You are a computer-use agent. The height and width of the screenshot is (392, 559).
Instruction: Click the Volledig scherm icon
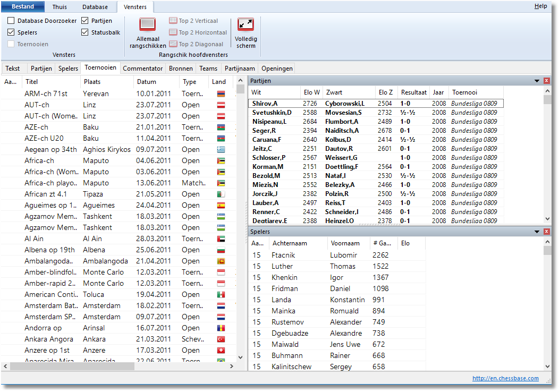245,24
